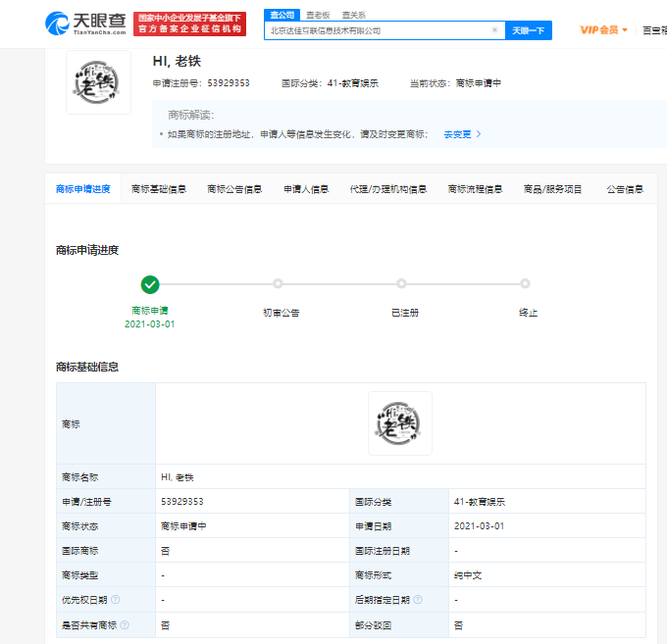This screenshot has width=667, height=644.
Task: Click the help icon beside 优先权日期
Action: click(x=115, y=599)
